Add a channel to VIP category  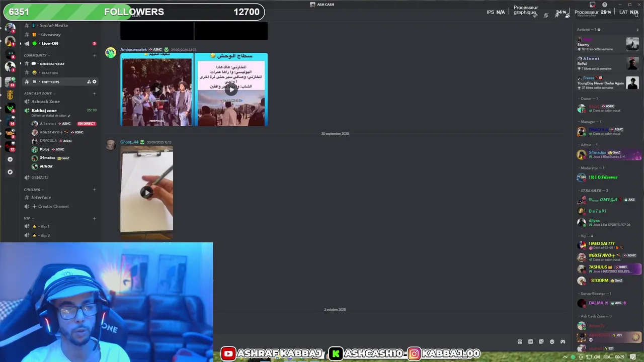(94, 218)
